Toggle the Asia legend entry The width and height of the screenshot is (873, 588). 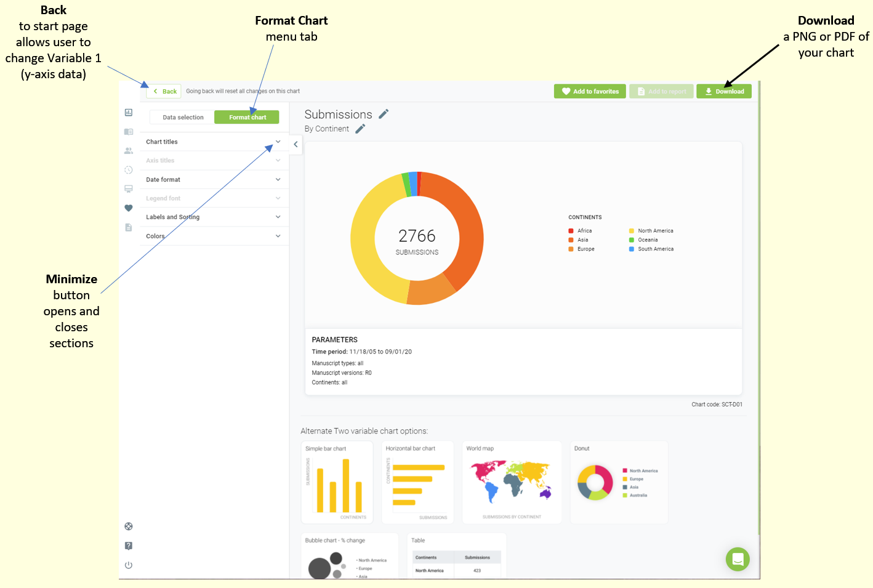click(578, 240)
